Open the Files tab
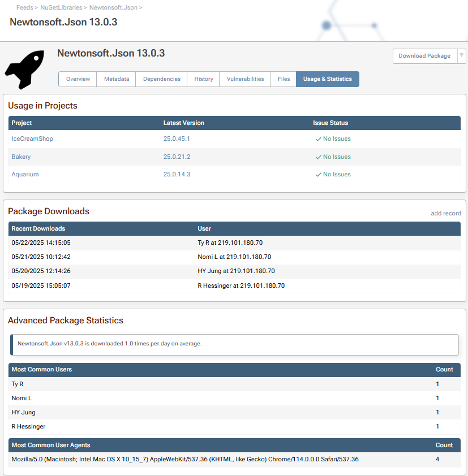This screenshot has height=476, width=468. 284,79
